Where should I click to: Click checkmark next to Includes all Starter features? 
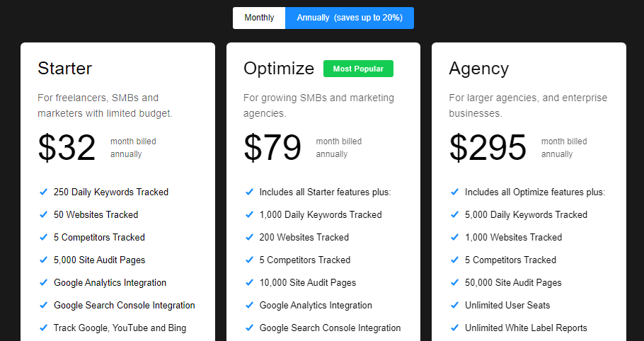(249, 192)
